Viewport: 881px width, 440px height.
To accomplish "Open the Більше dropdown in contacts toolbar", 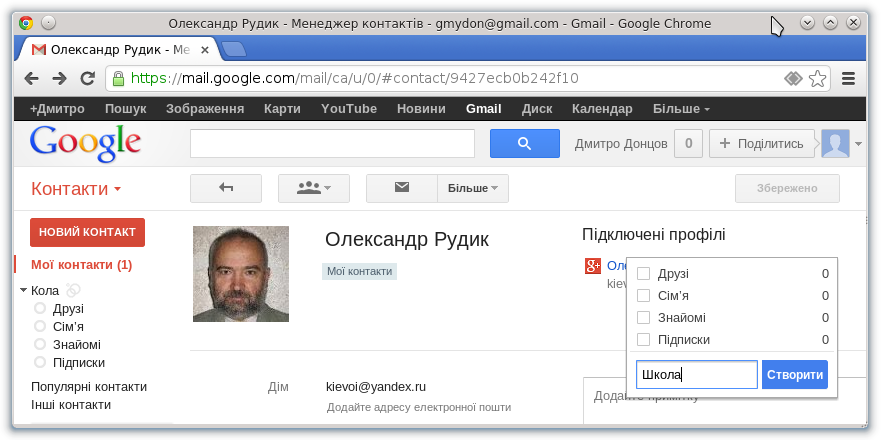I will click(473, 188).
